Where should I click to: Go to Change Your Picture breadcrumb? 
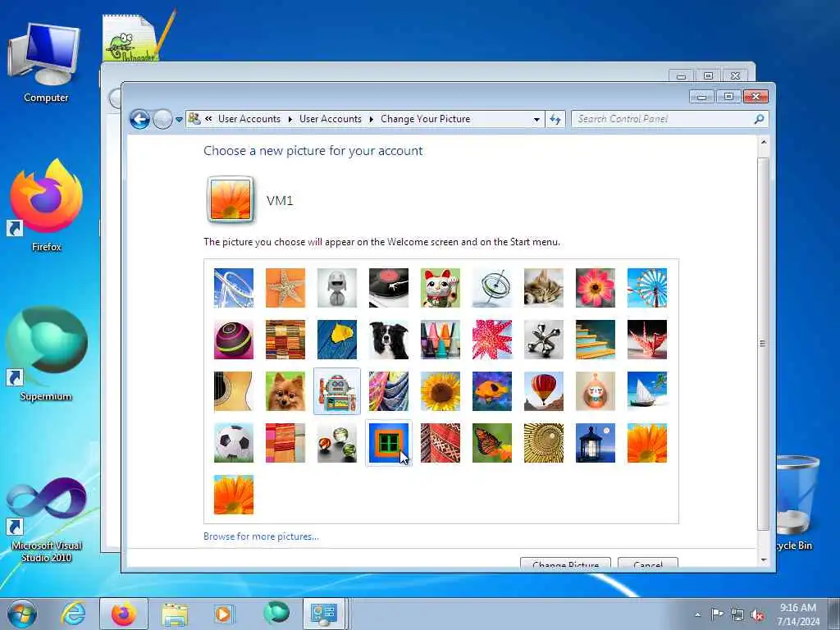pyautogui.click(x=426, y=119)
